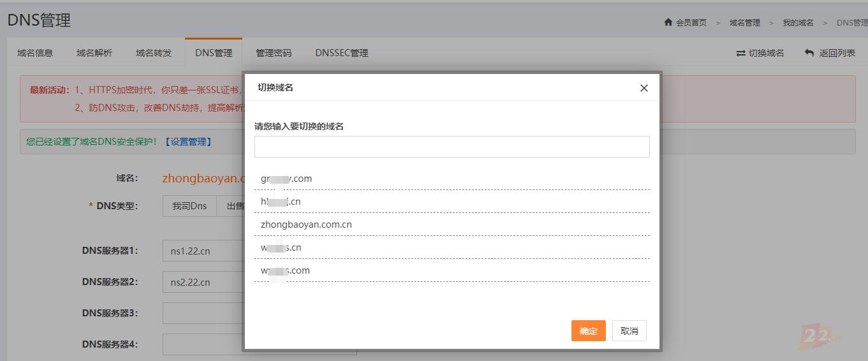Screen dimensions: 868x361
Task: Click the 切换域名 text link
Action: (x=767, y=53)
